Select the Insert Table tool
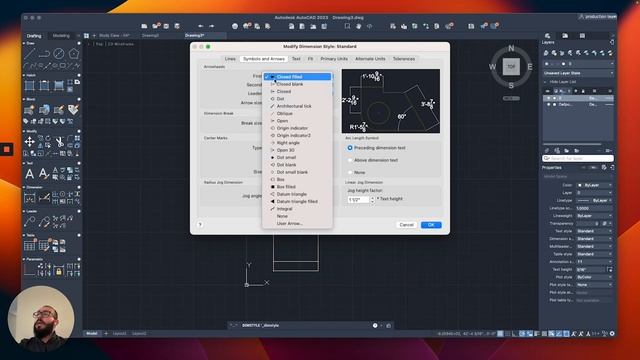 click(29, 245)
